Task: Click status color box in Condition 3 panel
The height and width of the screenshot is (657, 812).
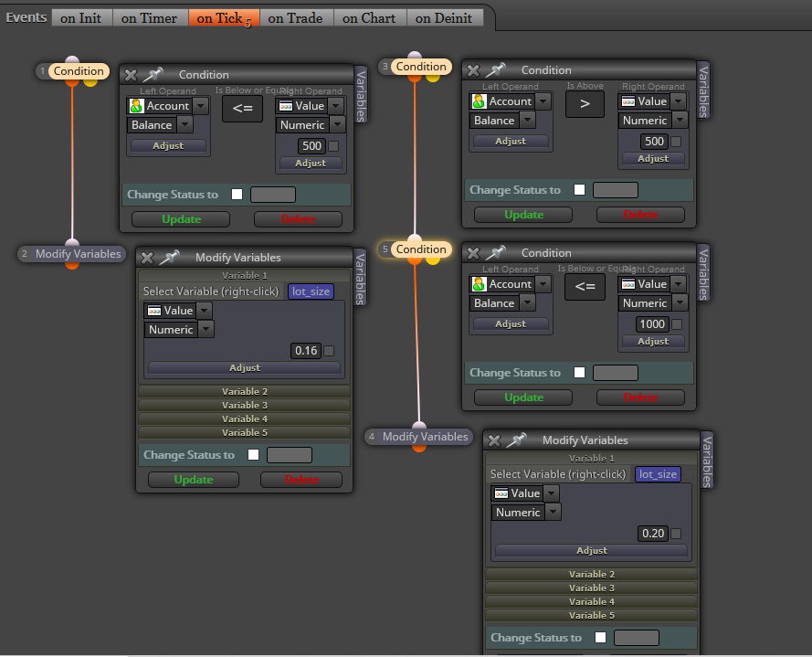Action: click(x=616, y=190)
